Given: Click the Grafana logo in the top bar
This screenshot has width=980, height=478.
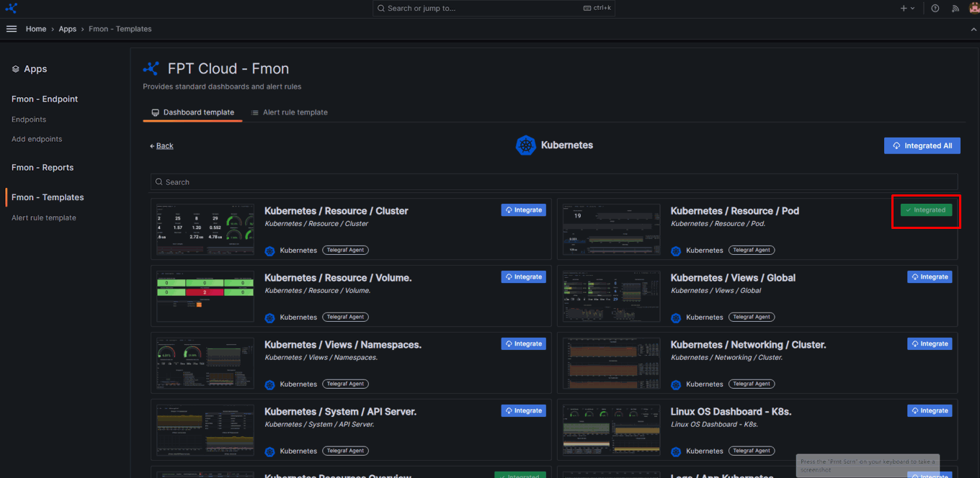Looking at the screenshot, I should point(11,8).
